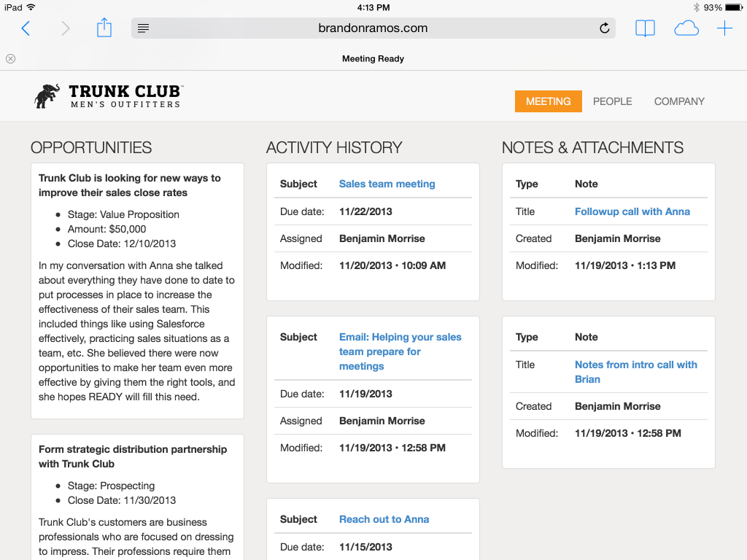747x560 pixels.
Task: Open the PEOPLE tab
Action: click(612, 101)
